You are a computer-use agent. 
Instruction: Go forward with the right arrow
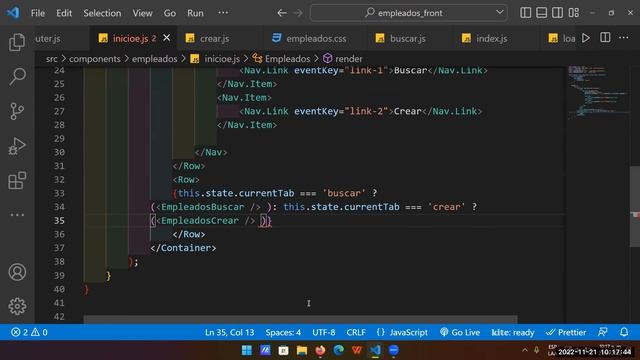pyautogui.click(x=298, y=13)
